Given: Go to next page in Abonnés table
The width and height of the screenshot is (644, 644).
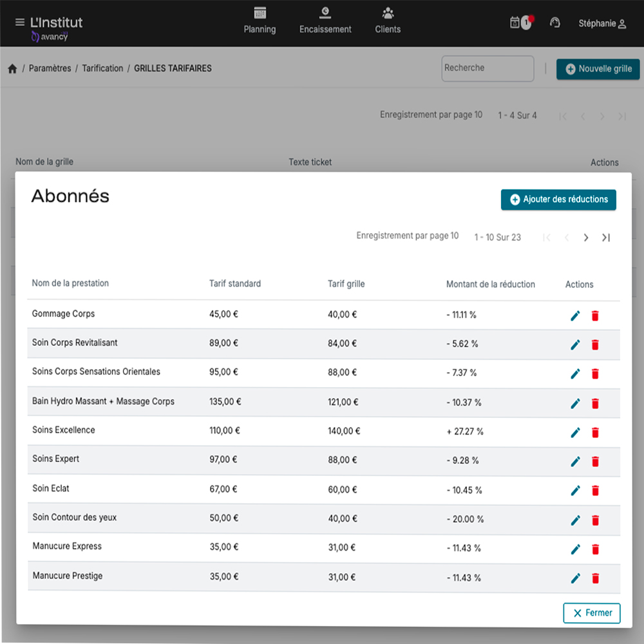Looking at the screenshot, I should (586, 238).
